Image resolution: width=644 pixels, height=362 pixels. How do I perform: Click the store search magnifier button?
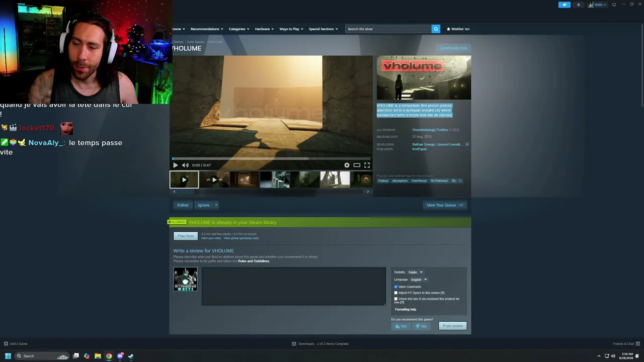(x=436, y=29)
